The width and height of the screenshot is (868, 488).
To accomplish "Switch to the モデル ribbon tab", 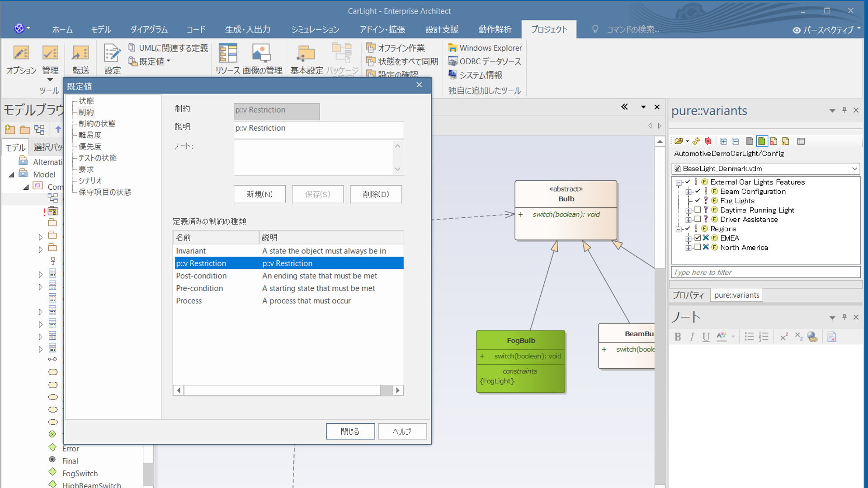I will [x=101, y=29].
